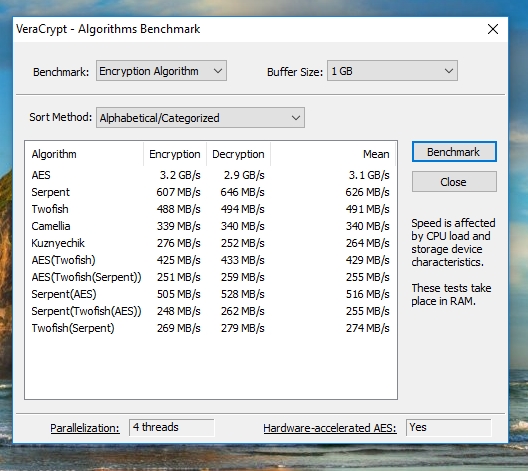Click Serpent mean speed 626 MB/s
Screen dimensions: 528x471
tap(367, 192)
